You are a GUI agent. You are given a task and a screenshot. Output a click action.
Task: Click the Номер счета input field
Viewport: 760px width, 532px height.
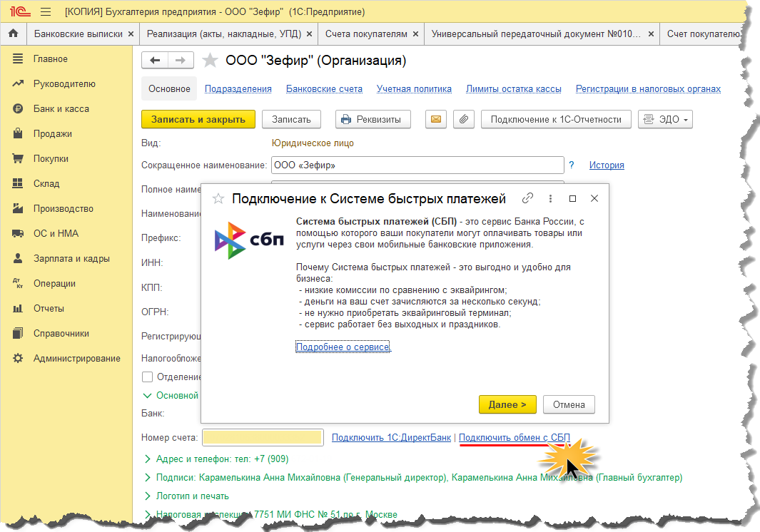coord(262,437)
